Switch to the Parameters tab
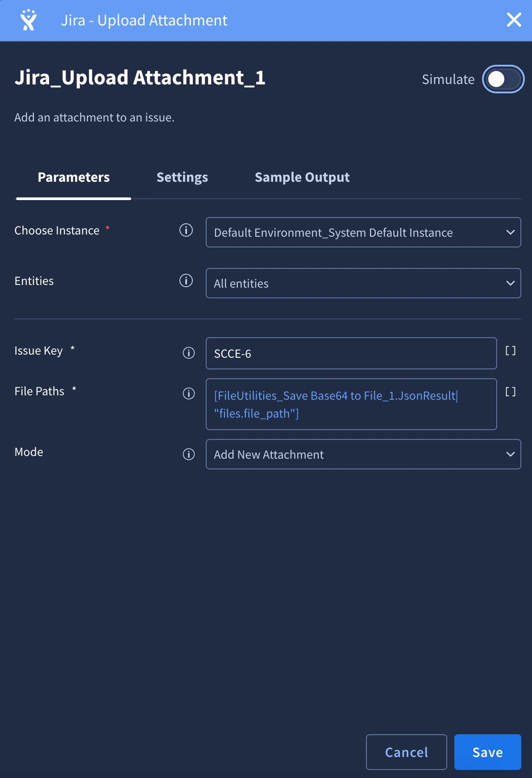Image resolution: width=532 pixels, height=778 pixels. pyautogui.click(x=74, y=177)
